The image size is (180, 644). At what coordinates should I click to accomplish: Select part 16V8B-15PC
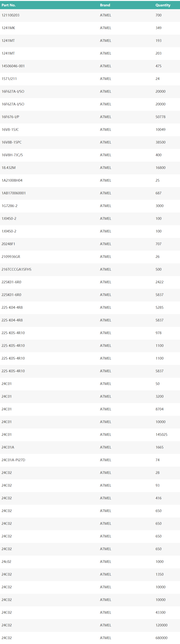tap(12, 142)
